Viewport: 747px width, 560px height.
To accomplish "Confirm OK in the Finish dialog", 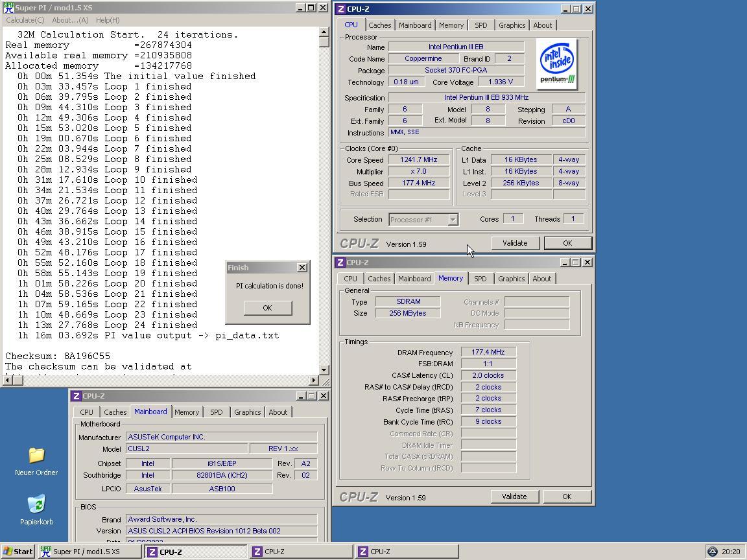I will pyautogui.click(x=268, y=308).
